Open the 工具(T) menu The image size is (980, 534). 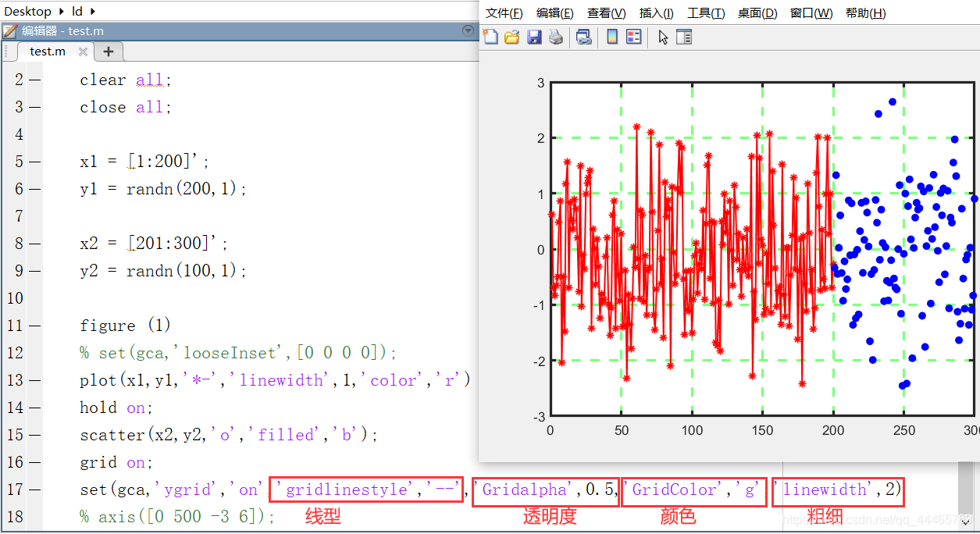click(706, 13)
